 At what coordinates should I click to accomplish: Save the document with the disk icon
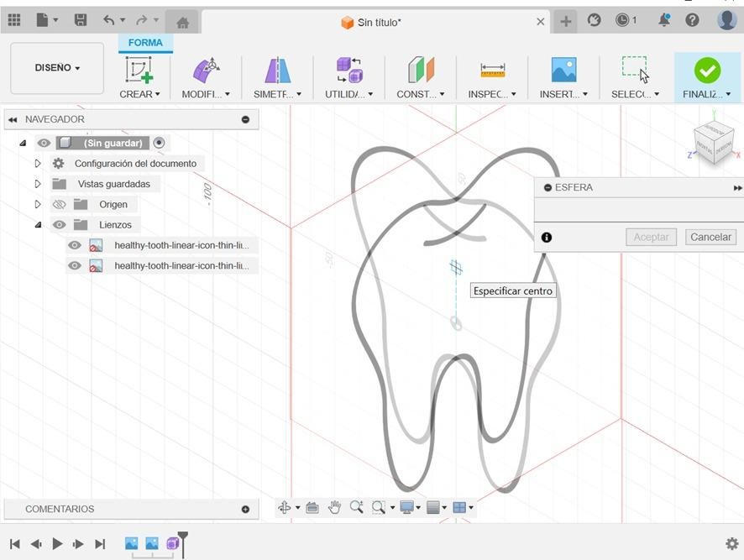[80, 20]
